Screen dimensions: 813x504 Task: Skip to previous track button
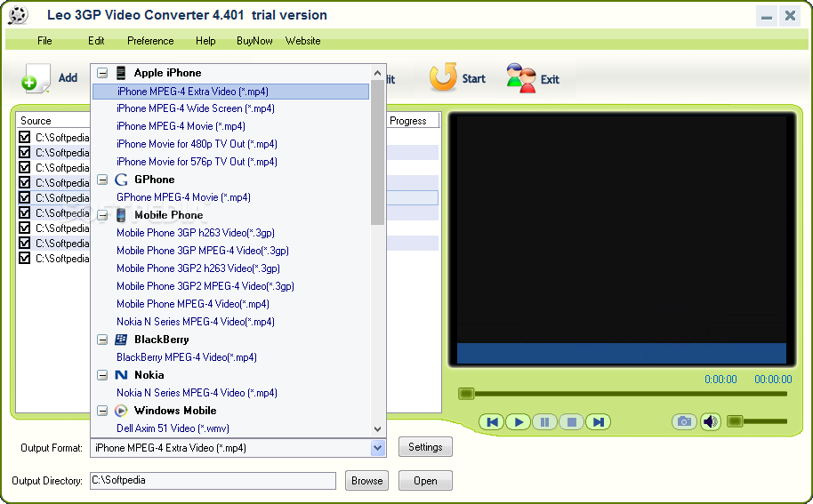point(492,422)
